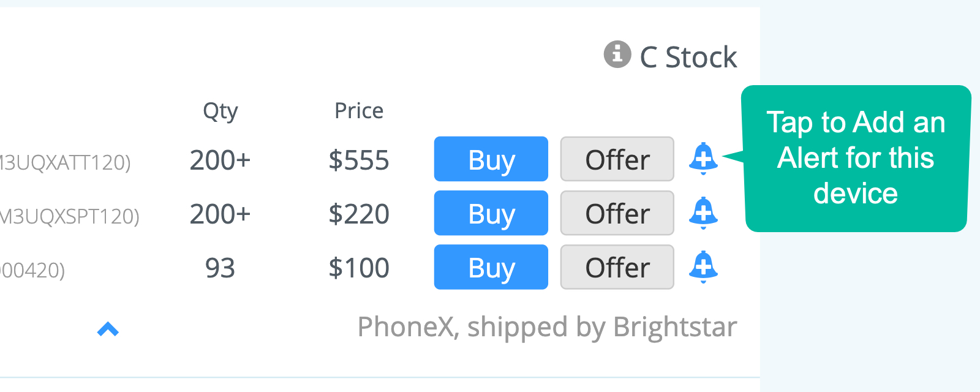
Task: Click the quantity value 93
Action: click(x=220, y=268)
